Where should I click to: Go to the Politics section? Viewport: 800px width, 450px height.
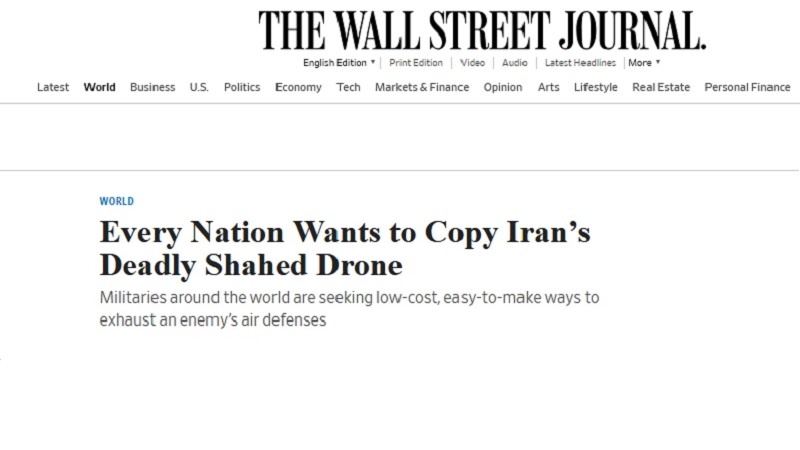tap(242, 87)
